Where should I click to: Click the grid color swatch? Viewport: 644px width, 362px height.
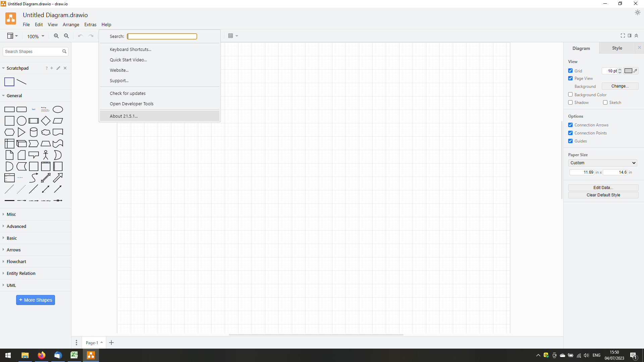coord(628,71)
